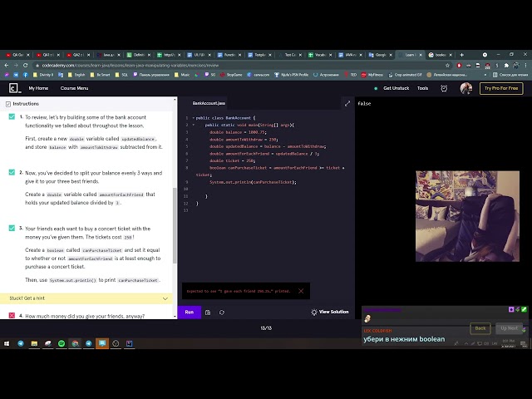Close the Learn Java tab
The image size is (532, 399).
pyautogui.click(x=421, y=55)
